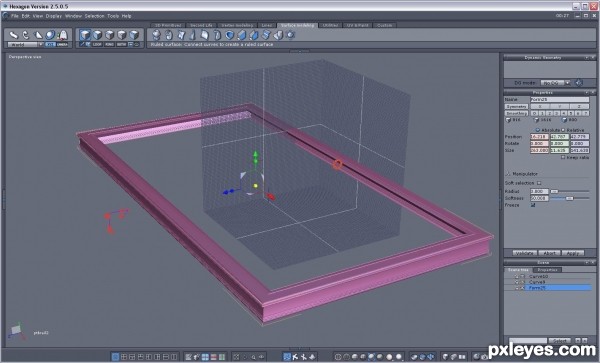Screen dimensions: 600x363
Task: Click the Scale manipulator icon
Action: [x=38, y=35]
